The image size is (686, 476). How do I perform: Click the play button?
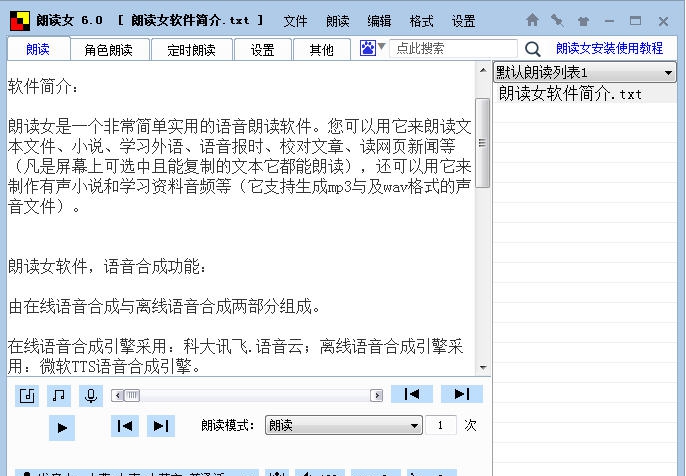coord(62,427)
